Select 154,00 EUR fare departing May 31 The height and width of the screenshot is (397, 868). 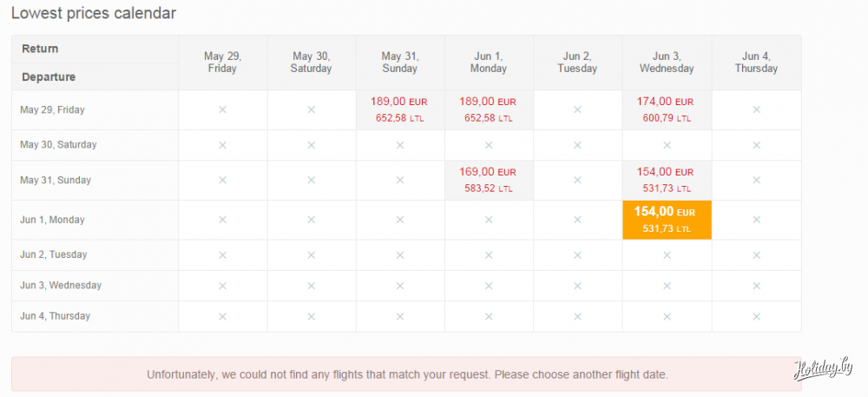point(667,180)
